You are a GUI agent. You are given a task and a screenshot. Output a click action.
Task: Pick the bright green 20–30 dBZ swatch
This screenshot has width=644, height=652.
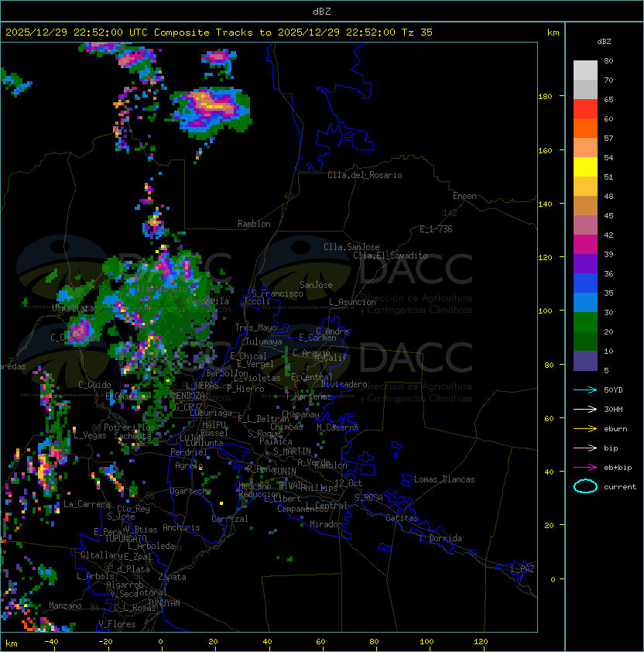(585, 322)
